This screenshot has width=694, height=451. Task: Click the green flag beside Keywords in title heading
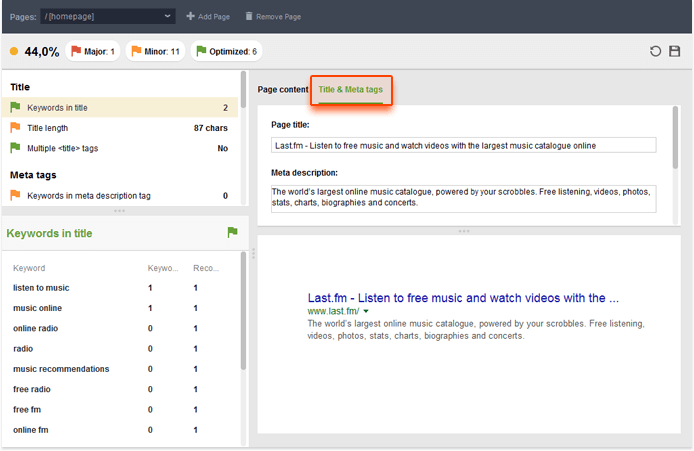tap(232, 233)
